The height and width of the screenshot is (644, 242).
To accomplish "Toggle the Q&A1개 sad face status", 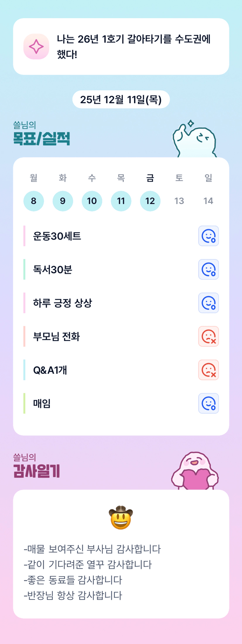I will click(x=208, y=370).
